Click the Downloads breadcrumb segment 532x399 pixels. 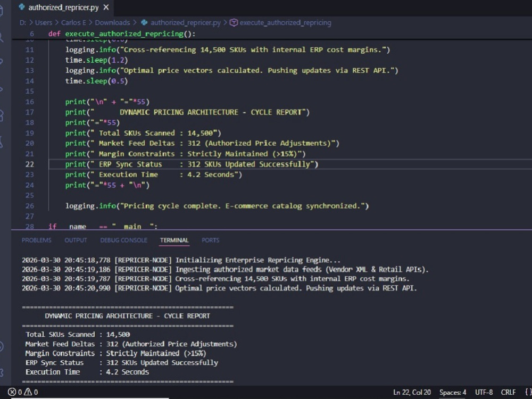112,23
